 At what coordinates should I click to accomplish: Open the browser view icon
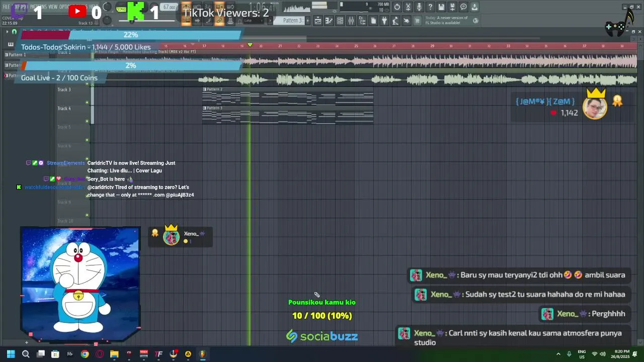point(362,21)
